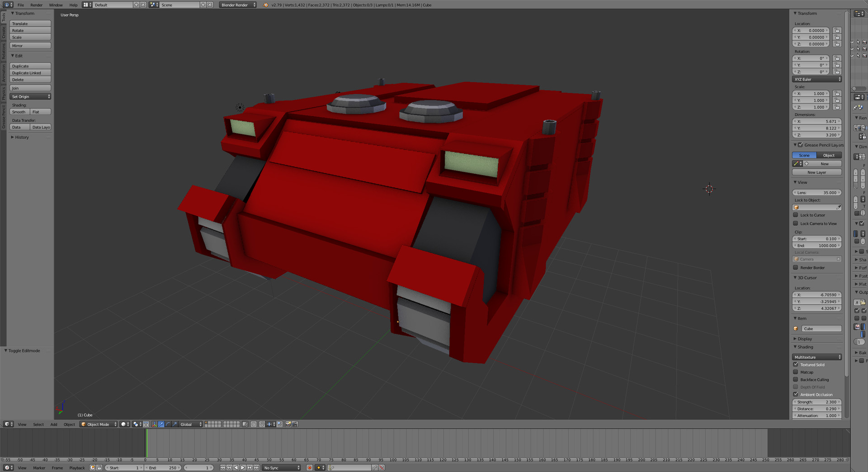
Task: Expand the History panel
Action: pyautogui.click(x=21, y=137)
